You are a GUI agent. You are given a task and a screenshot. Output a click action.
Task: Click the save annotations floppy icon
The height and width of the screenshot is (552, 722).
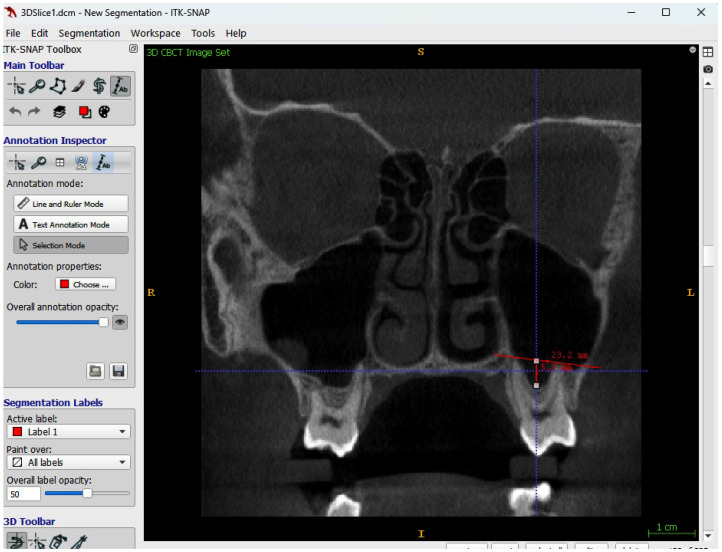pyautogui.click(x=118, y=371)
